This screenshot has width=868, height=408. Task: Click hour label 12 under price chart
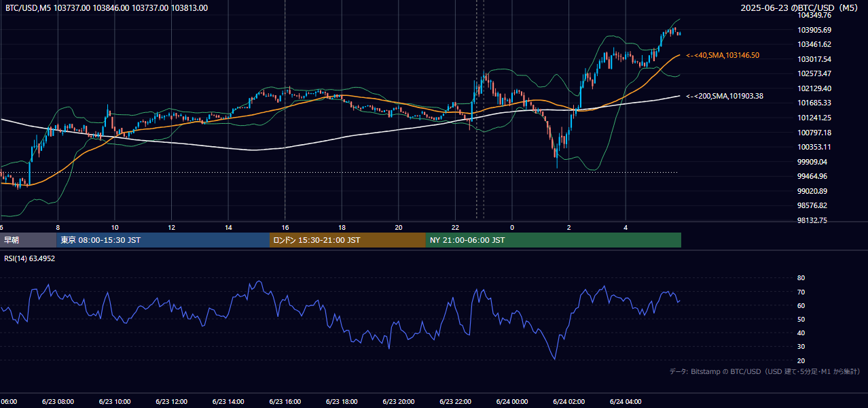(x=172, y=227)
